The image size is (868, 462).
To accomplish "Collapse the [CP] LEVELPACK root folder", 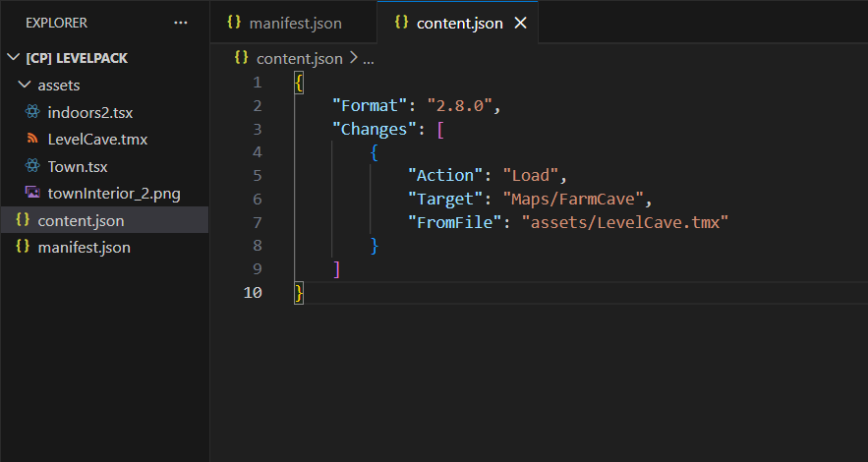I will [12, 58].
